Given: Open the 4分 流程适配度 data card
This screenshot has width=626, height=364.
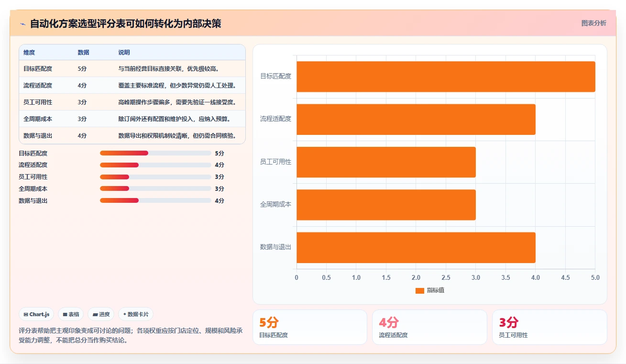Looking at the screenshot, I should (x=429, y=327).
